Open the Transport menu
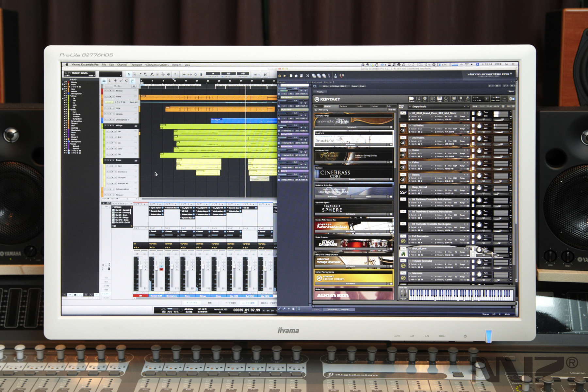 136,65
